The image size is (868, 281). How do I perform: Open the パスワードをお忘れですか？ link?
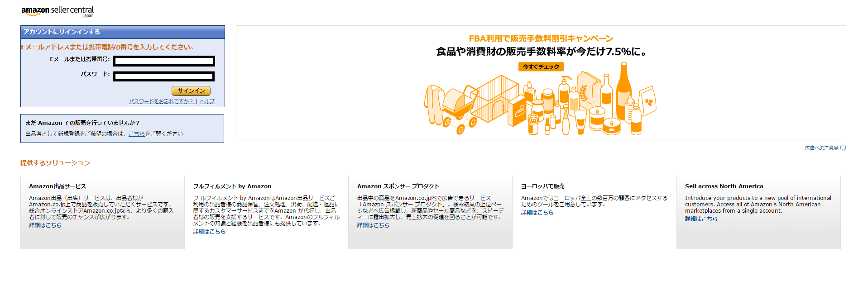point(161,101)
